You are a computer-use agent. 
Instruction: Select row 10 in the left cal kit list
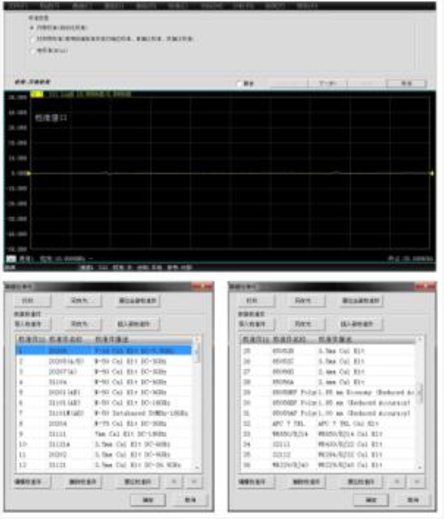[x=104, y=444]
